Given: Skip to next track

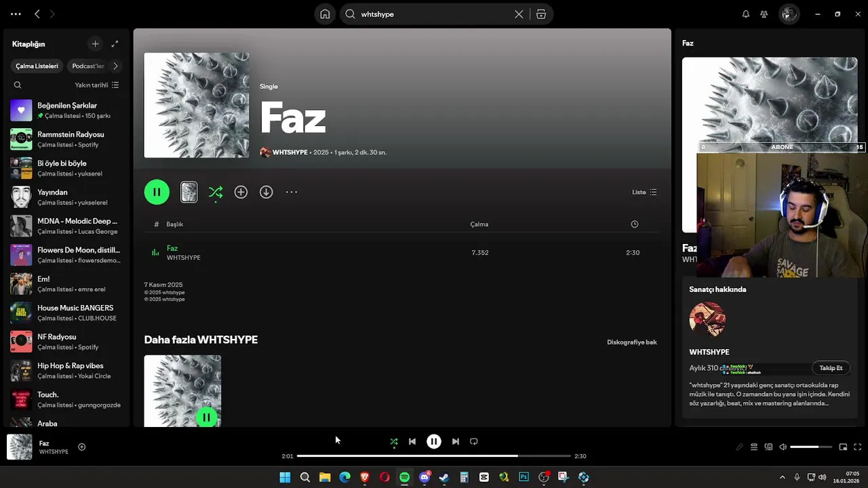Looking at the screenshot, I should 456,441.
